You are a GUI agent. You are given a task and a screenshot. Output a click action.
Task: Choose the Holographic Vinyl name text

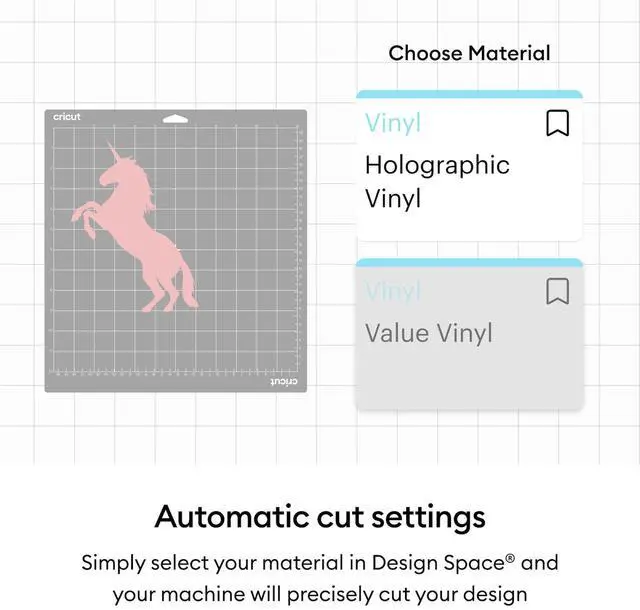tap(437, 182)
